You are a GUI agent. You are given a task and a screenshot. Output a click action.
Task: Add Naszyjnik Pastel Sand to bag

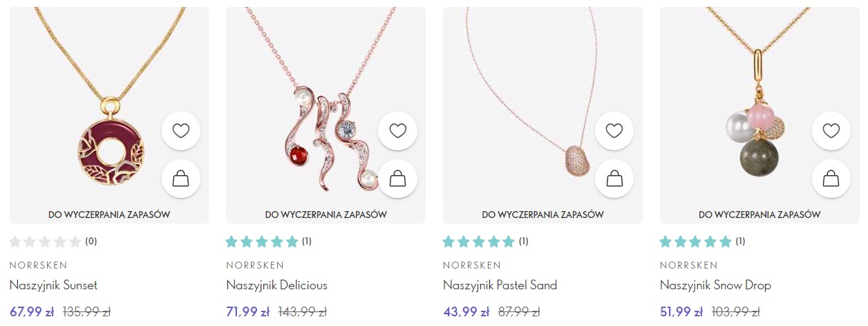[614, 179]
